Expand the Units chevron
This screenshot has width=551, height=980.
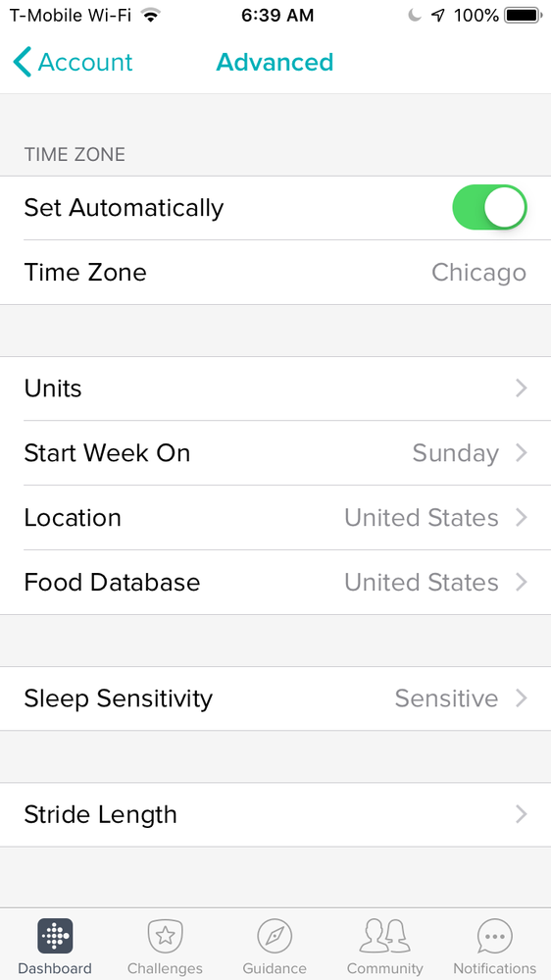point(521,388)
